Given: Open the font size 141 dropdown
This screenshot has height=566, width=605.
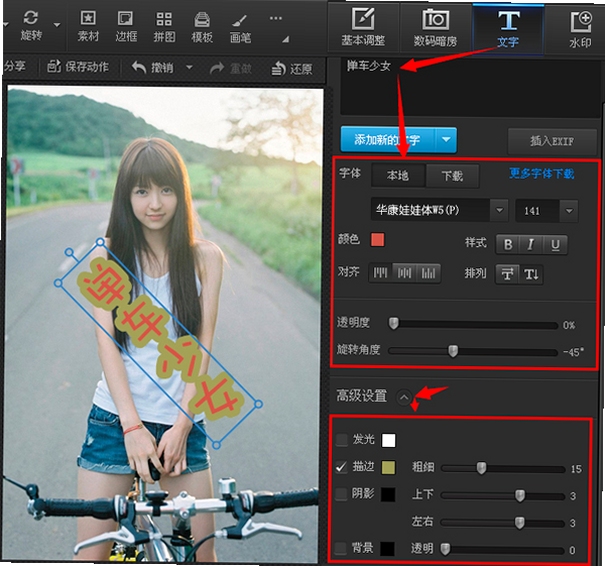Looking at the screenshot, I should point(569,211).
